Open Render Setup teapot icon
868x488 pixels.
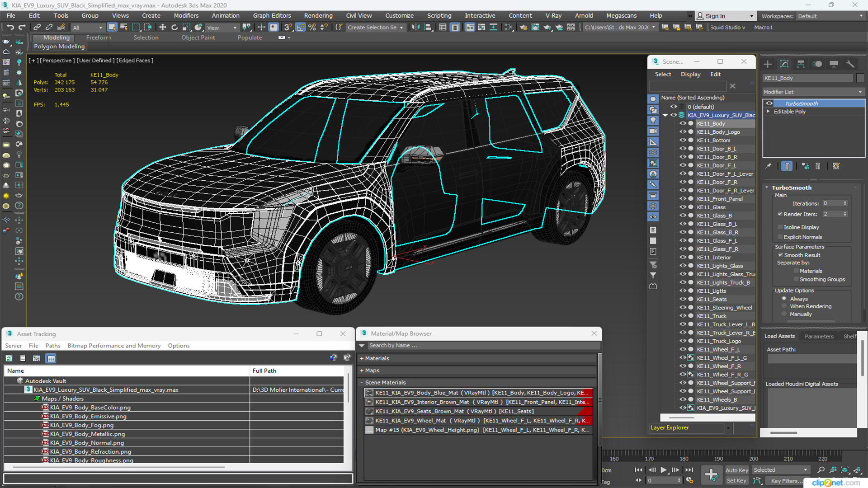(x=524, y=28)
